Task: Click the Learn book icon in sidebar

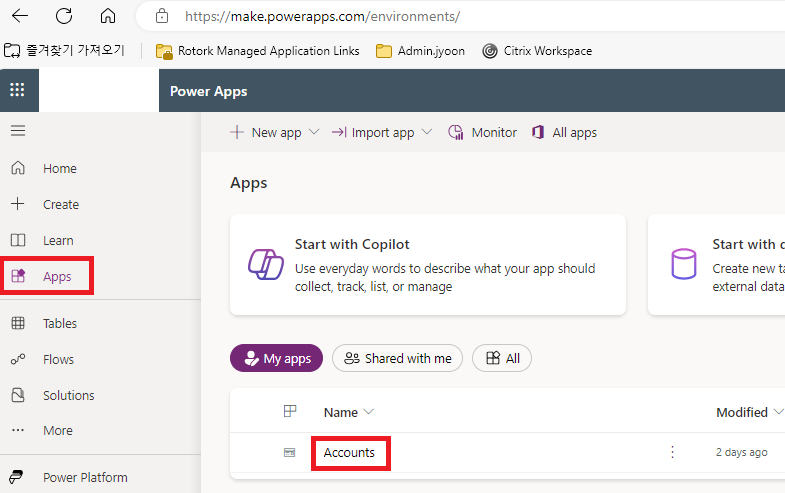Action: tap(18, 240)
